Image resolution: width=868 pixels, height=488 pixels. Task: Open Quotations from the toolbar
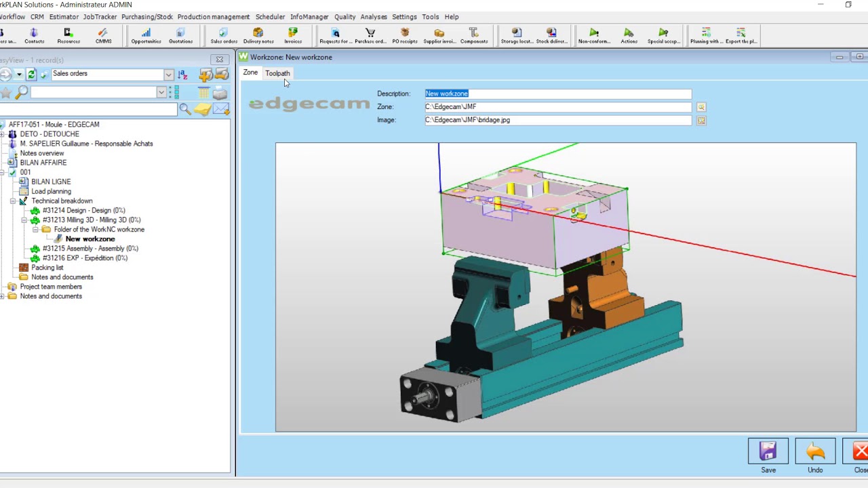coord(180,36)
